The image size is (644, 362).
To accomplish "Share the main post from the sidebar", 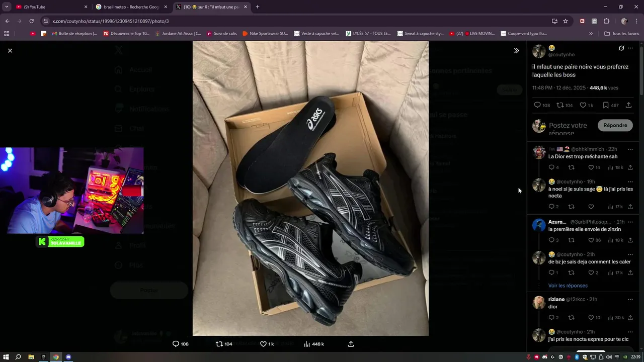I will (628, 105).
